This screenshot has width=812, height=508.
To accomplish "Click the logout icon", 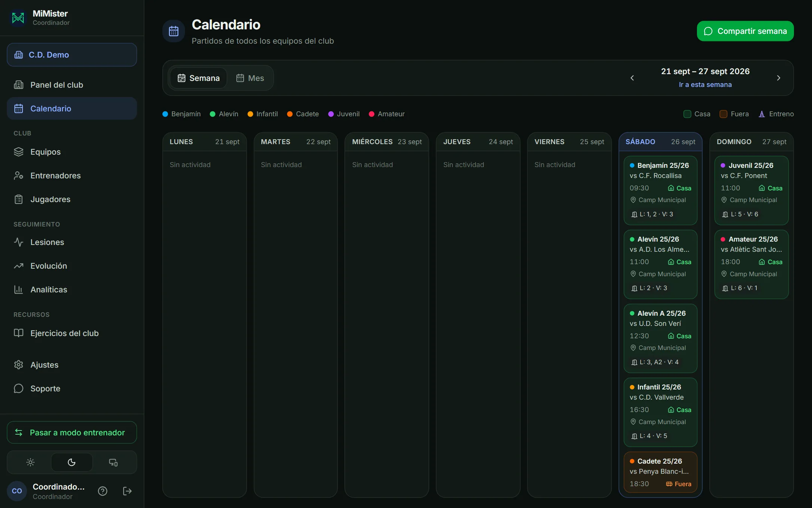I will [x=127, y=491].
